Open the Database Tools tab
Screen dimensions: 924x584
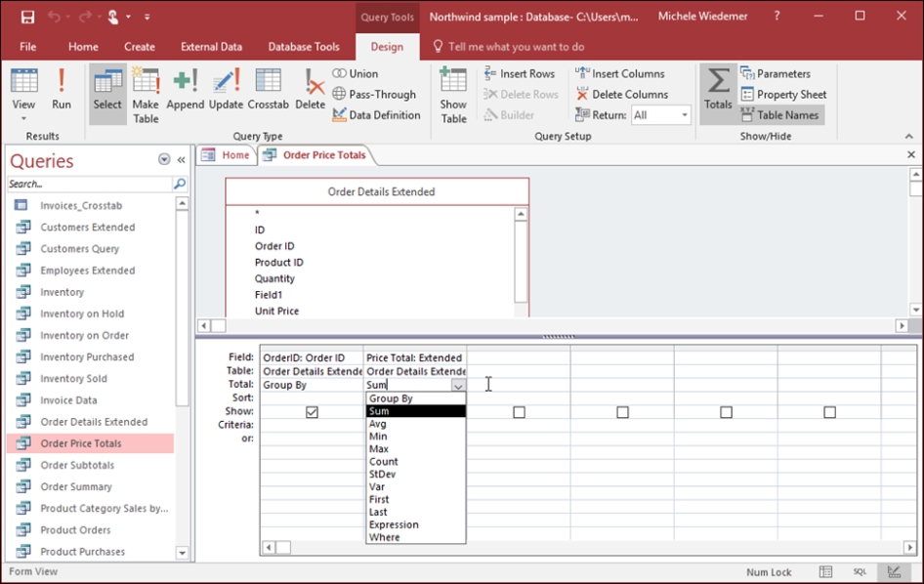pos(304,47)
